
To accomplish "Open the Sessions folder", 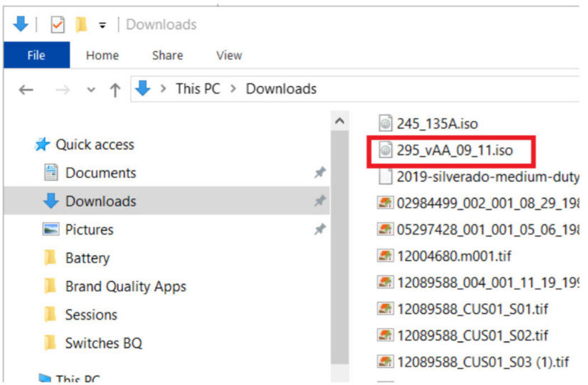I will 91,315.
